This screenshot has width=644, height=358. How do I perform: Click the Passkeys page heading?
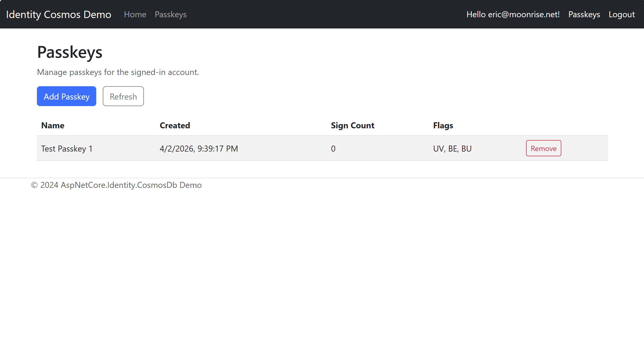coord(69,52)
